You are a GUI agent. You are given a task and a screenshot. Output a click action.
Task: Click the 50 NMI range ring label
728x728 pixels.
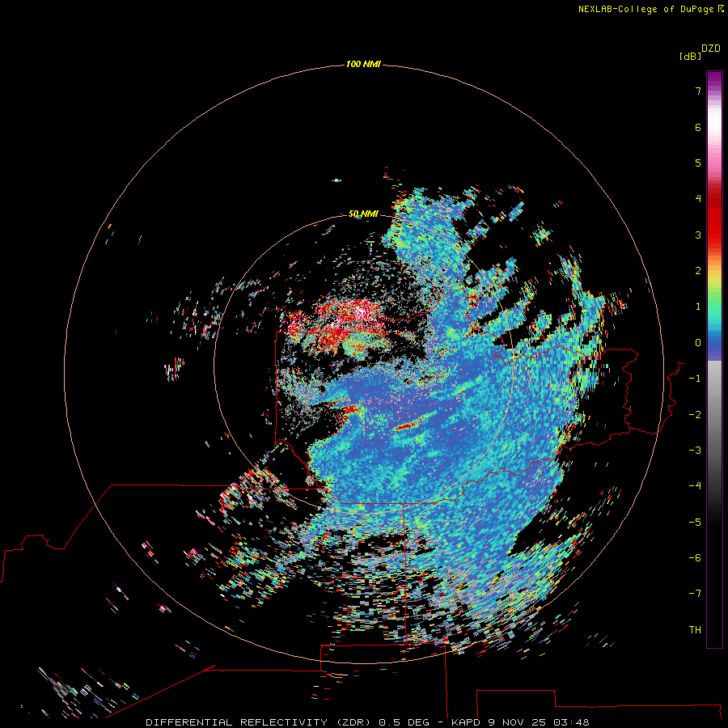point(363,214)
